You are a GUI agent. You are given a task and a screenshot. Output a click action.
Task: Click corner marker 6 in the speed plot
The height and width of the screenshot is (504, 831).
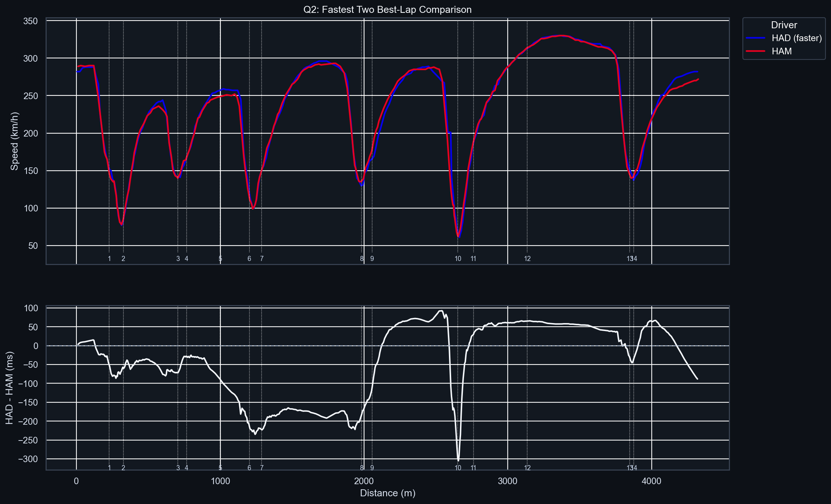tap(249, 259)
